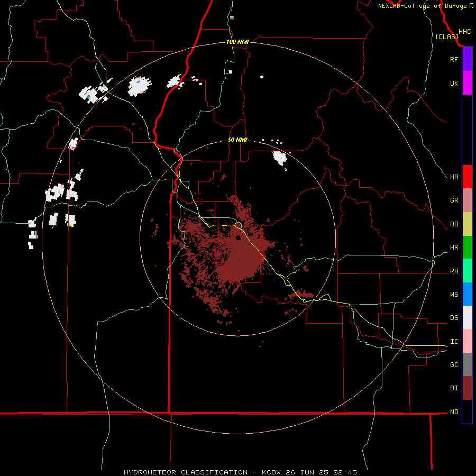
Task: Click the HR legend label
Action: point(454,248)
